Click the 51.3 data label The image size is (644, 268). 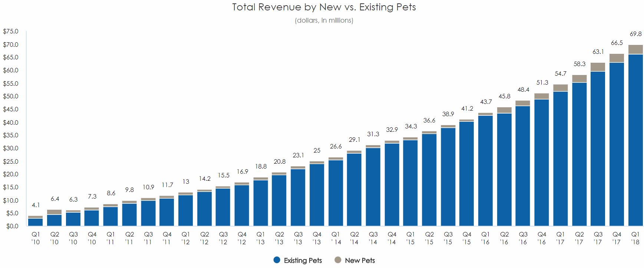click(542, 82)
